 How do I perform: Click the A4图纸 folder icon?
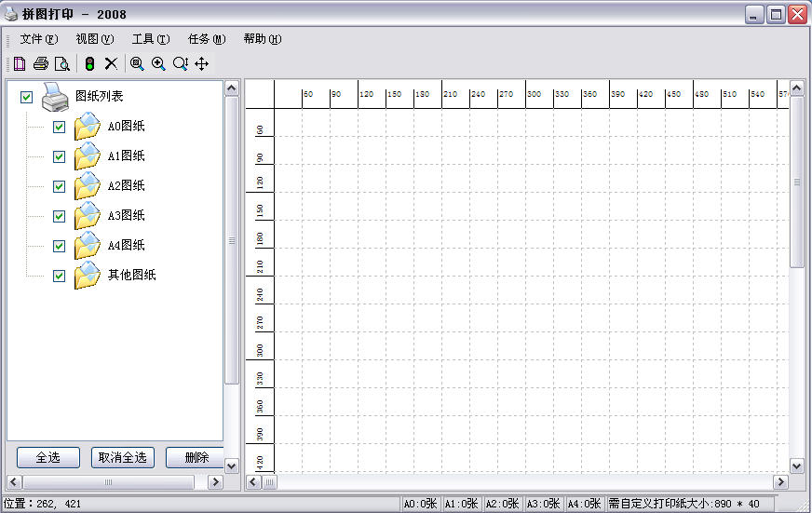pyautogui.click(x=87, y=246)
